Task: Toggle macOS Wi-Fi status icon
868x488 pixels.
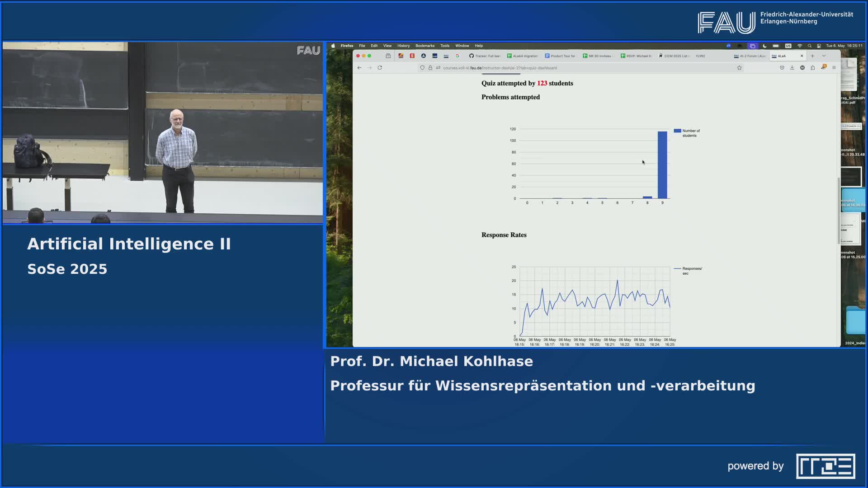Action: click(800, 46)
